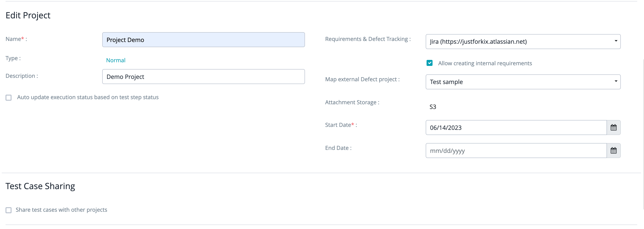Click the S3 attachment storage value
The image size is (644, 229).
(x=433, y=107)
